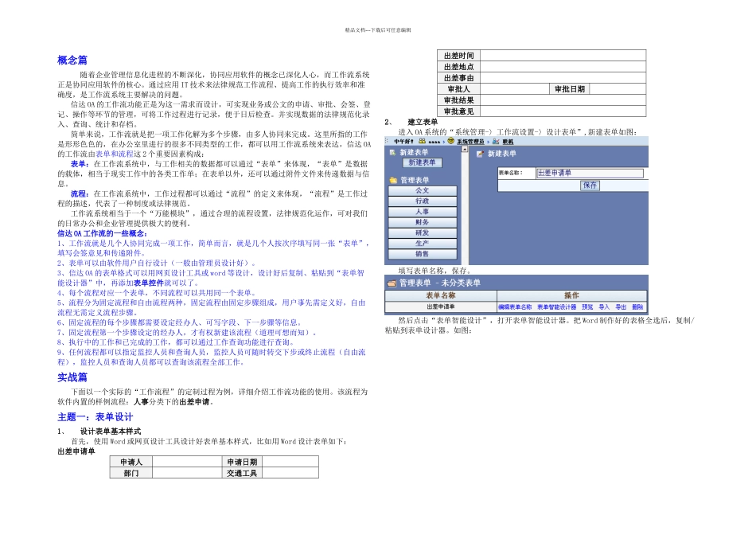Open the 行政 form category

click(423, 201)
